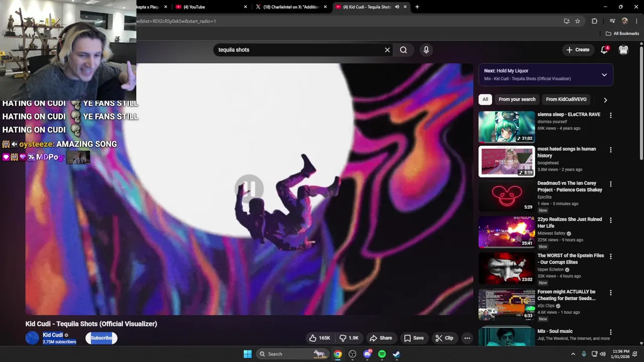Pause the video via center overlay
The width and height of the screenshot is (644, 362).
click(x=249, y=189)
